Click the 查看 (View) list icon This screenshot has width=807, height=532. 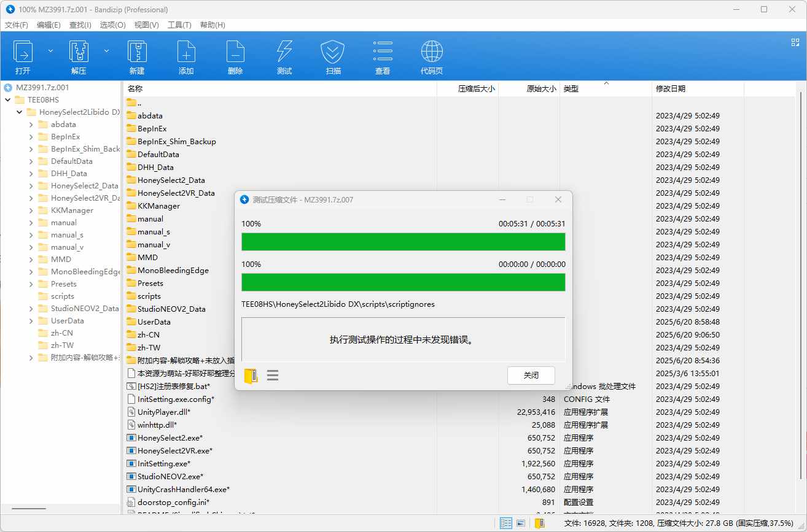[383, 52]
